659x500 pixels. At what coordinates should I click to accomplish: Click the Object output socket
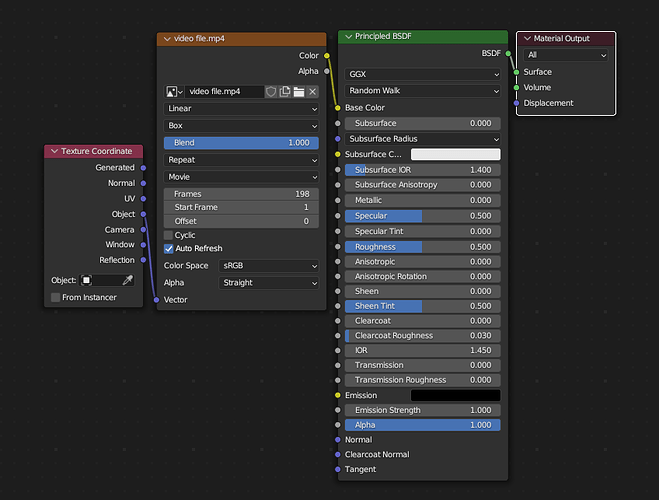point(143,214)
